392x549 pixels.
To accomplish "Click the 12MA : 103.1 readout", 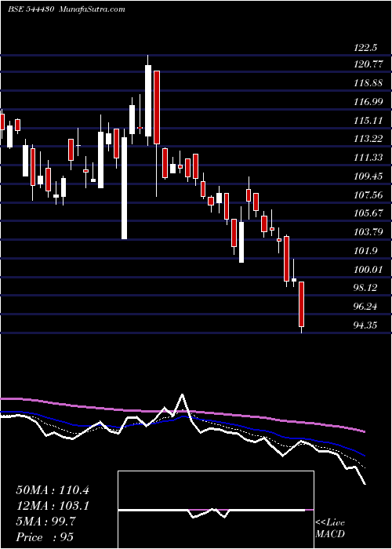I will (x=53, y=506).
